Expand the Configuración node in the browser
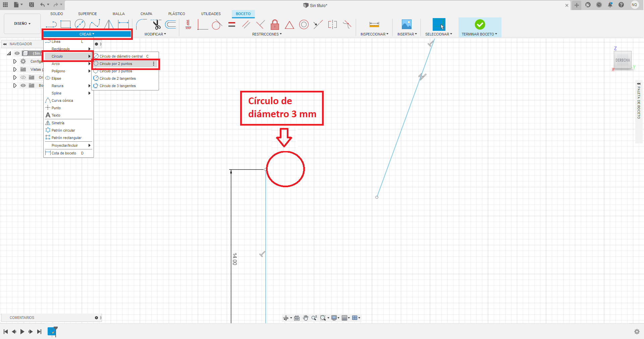This screenshot has width=644, height=339. tap(15, 61)
